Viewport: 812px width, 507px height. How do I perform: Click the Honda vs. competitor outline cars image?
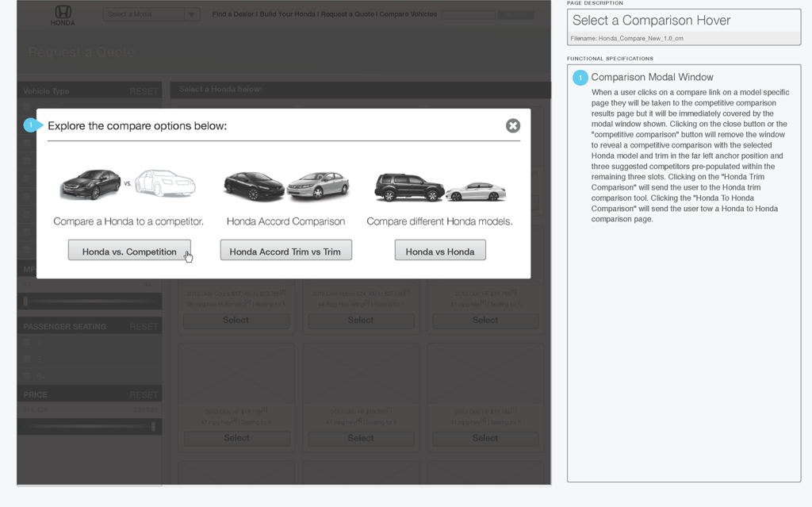127,184
